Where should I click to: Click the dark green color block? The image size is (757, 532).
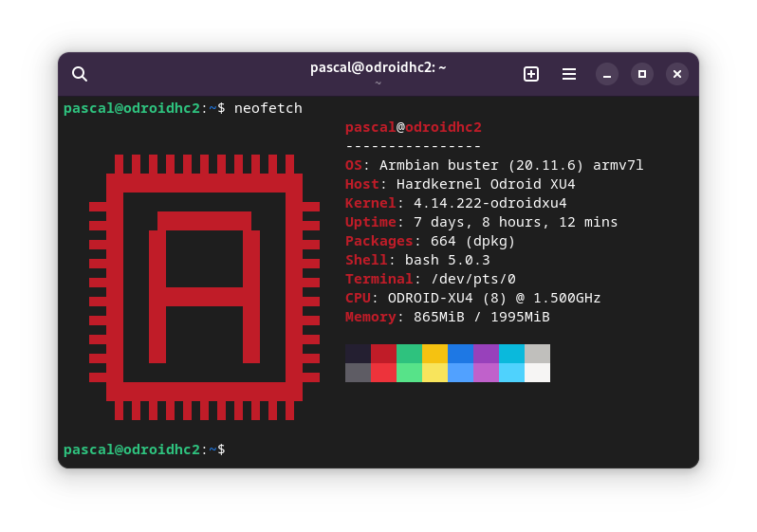(x=409, y=354)
